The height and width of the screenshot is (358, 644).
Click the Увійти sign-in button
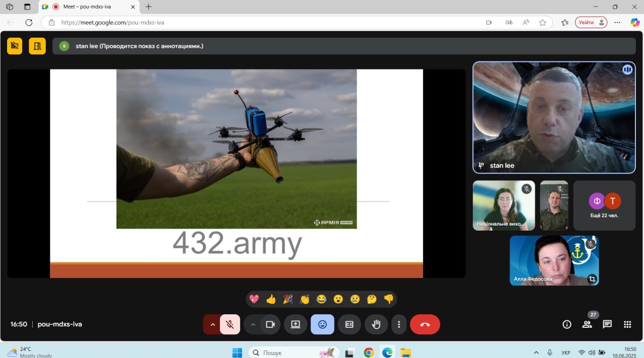[591, 22]
